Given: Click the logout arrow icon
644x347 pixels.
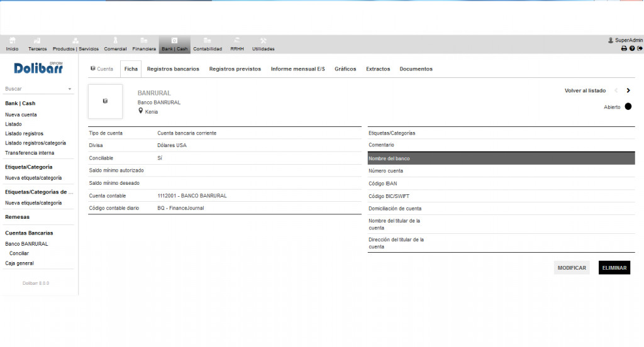Looking at the screenshot, I should click(x=640, y=48).
